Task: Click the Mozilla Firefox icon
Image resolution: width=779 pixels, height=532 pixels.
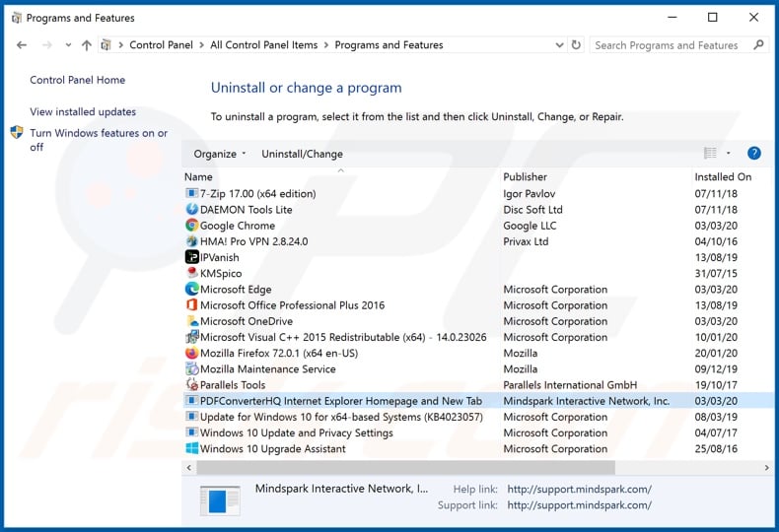Action: [x=191, y=353]
